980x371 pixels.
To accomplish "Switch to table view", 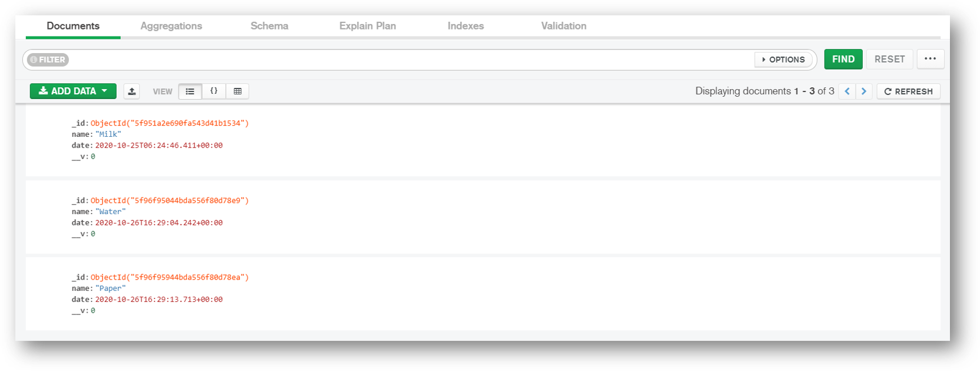I will [237, 91].
